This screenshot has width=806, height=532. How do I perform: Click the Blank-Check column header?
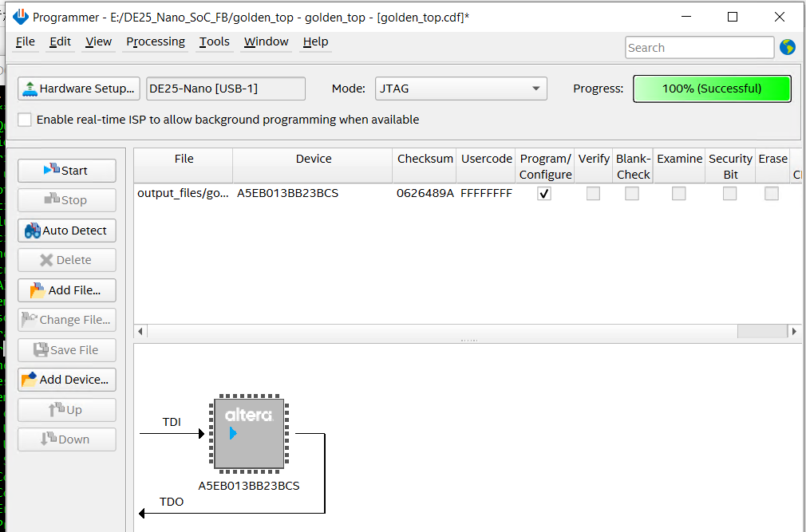coord(634,166)
